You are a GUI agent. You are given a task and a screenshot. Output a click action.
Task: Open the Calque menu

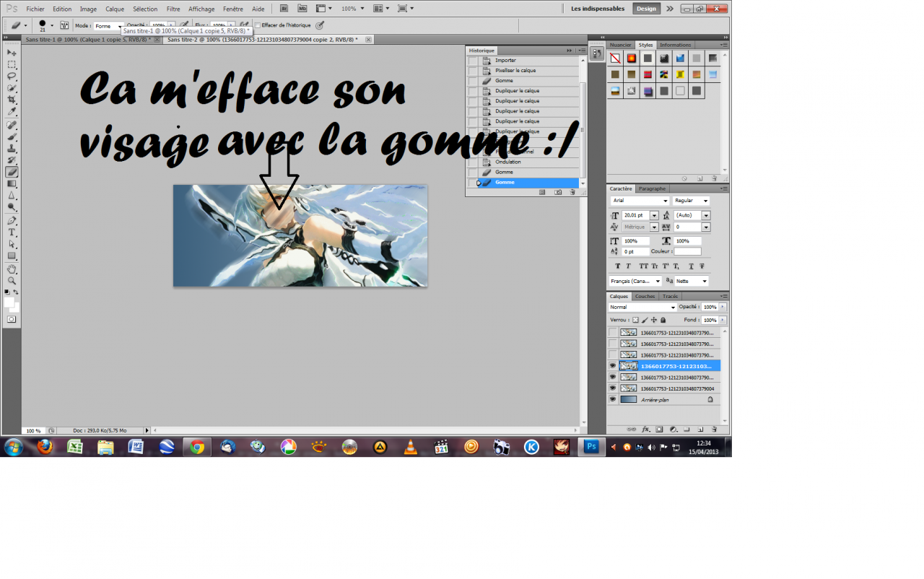pyautogui.click(x=115, y=9)
